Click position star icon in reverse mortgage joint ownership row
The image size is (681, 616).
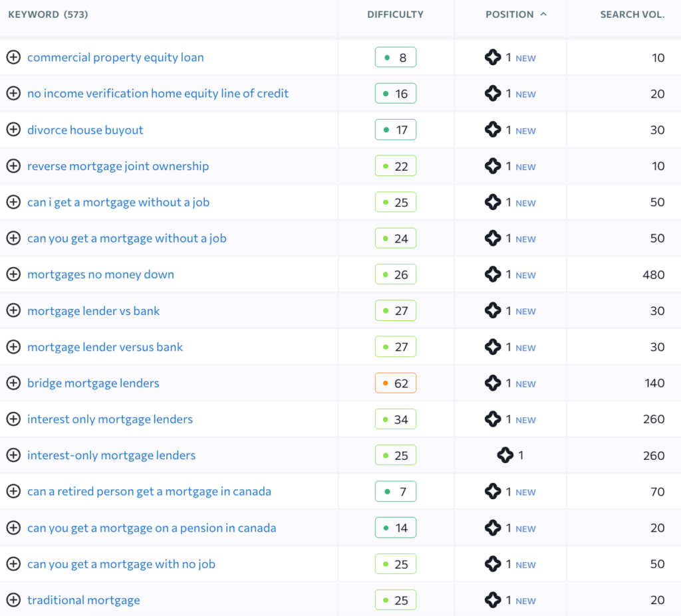click(493, 166)
